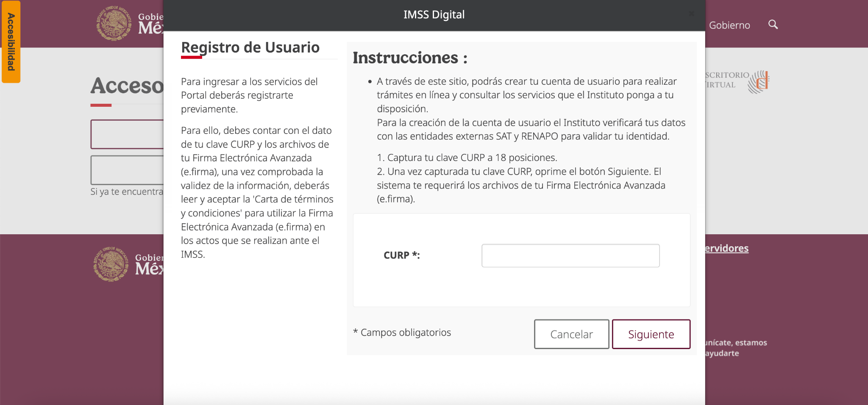The image size is (868, 405).
Task: Click the Cancelar button
Action: click(x=571, y=334)
